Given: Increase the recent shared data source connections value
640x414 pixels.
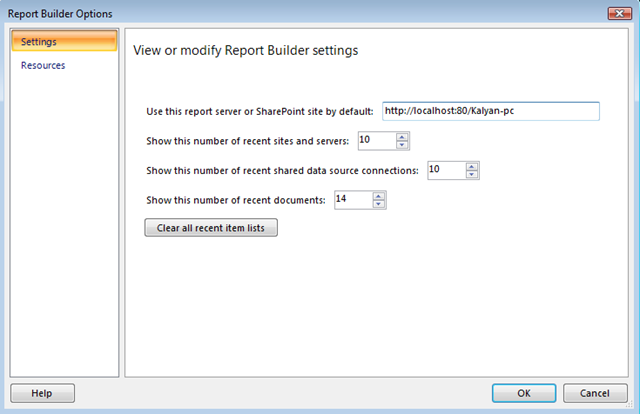Looking at the screenshot, I should pos(471,167).
